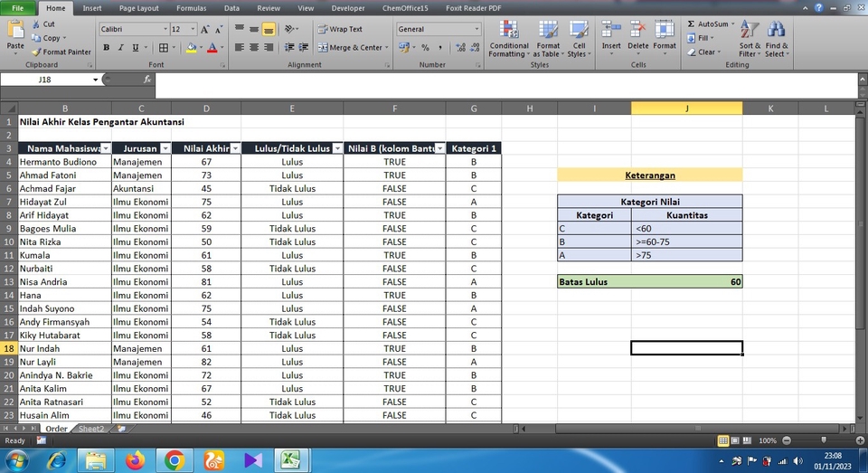868x473 pixels.
Task: Apply italic formatting with I
Action: tap(120, 48)
